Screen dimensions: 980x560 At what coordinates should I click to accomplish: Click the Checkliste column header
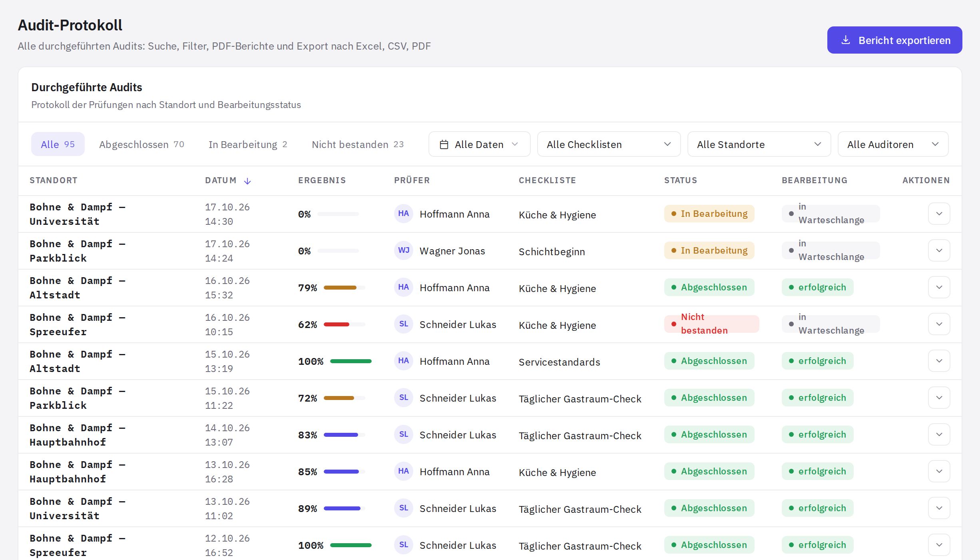pos(547,180)
